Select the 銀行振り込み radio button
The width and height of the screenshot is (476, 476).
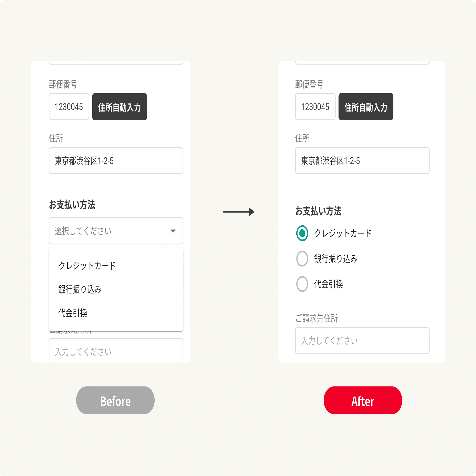coord(302,259)
